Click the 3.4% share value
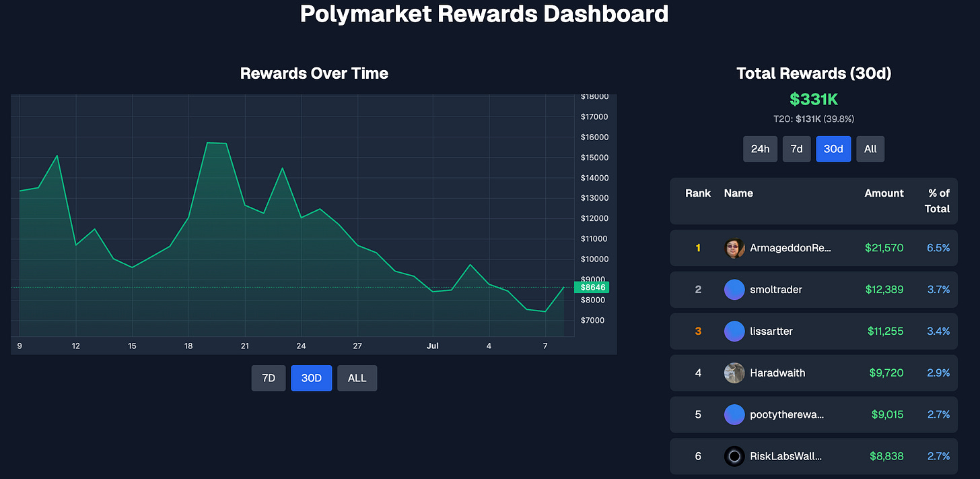Viewport: 980px width, 479px height. coord(938,331)
